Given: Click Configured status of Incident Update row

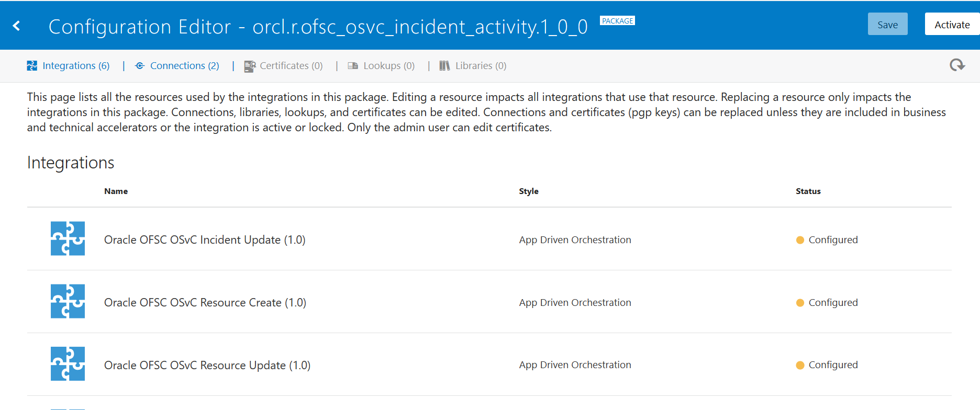Looking at the screenshot, I should (x=827, y=240).
